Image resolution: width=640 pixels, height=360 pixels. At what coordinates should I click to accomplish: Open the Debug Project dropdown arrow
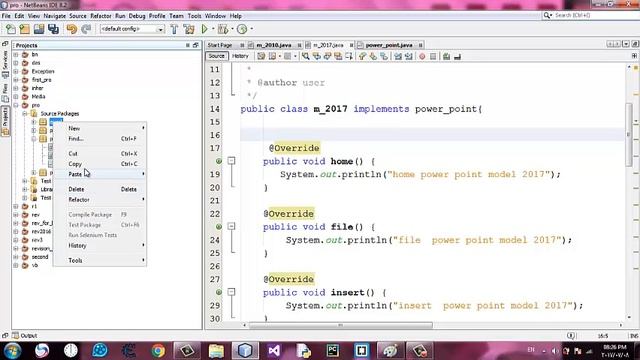pos(232,29)
